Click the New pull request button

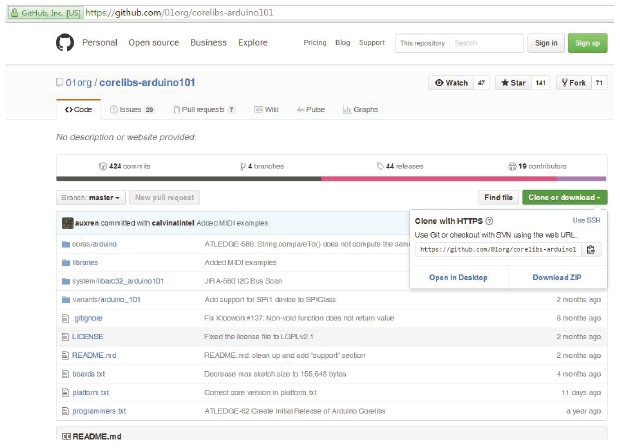click(x=164, y=197)
